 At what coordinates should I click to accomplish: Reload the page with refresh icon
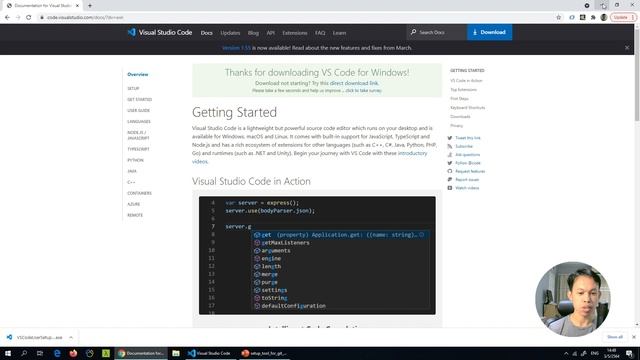[x=29, y=17]
